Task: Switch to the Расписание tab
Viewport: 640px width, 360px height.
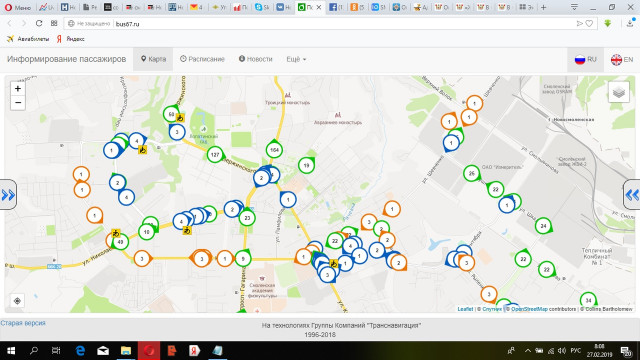Action: 202,59
